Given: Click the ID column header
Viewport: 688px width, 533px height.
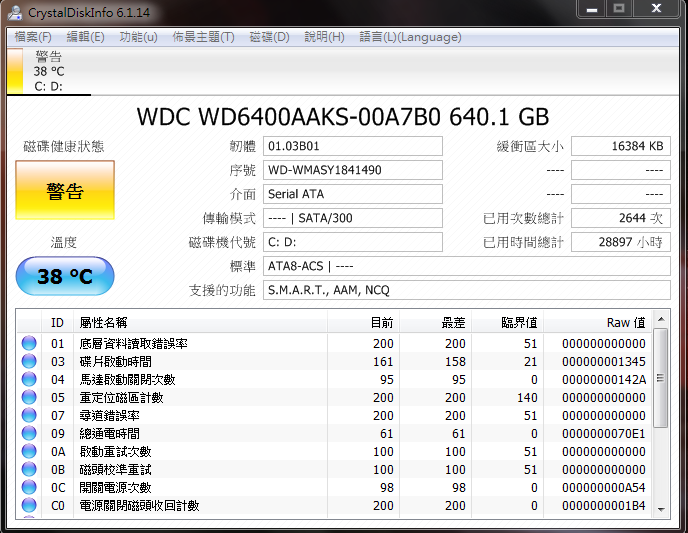Looking at the screenshot, I should click(57, 322).
